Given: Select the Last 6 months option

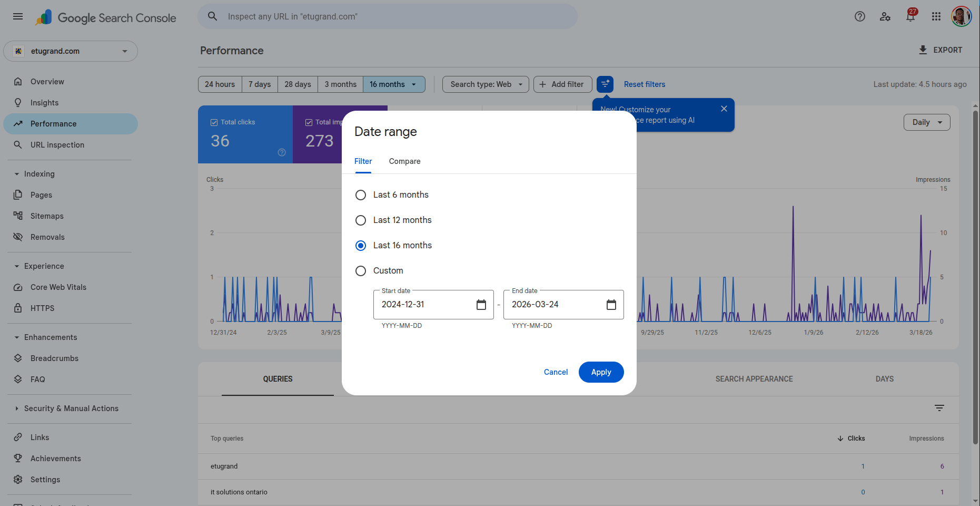Looking at the screenshot, I should [x=361, y=195].
